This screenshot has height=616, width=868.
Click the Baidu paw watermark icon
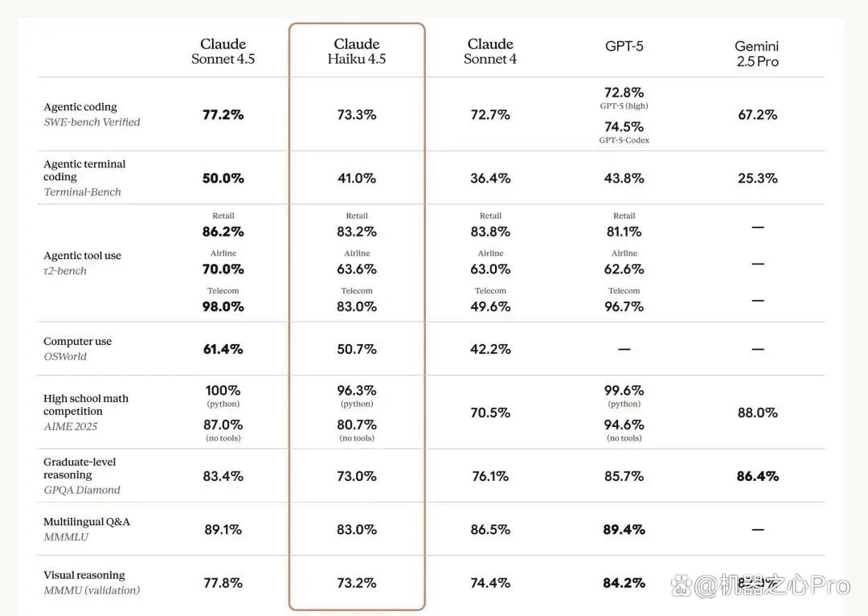[682, 585]
